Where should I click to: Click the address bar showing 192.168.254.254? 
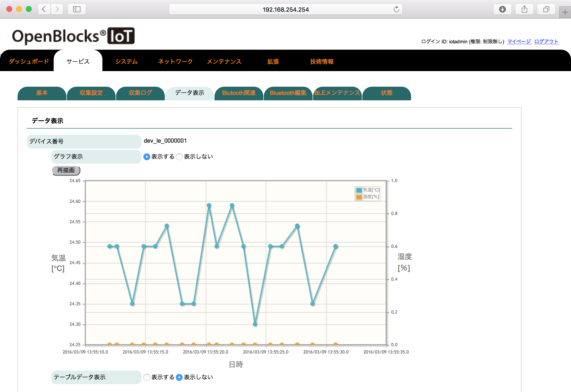pyautogui.click(x=285, y=9)
